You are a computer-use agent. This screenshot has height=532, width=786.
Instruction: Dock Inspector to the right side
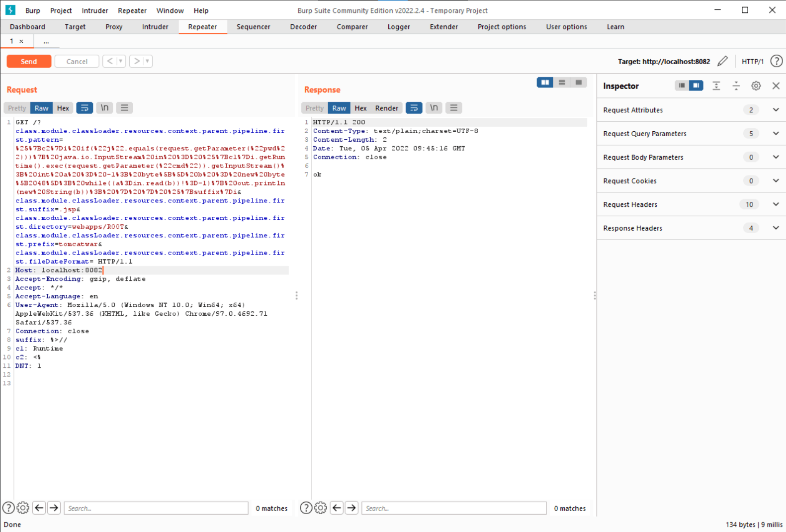point(696,86)
